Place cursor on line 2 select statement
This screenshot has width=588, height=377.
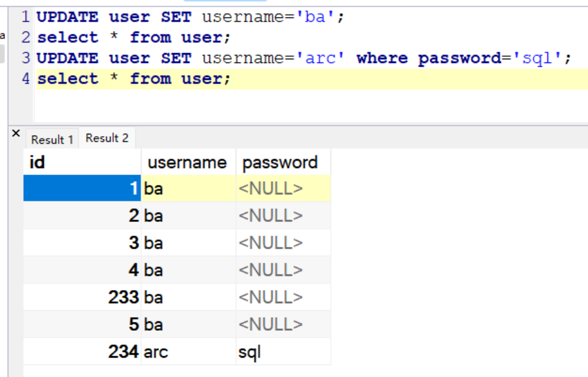[134, 38]
